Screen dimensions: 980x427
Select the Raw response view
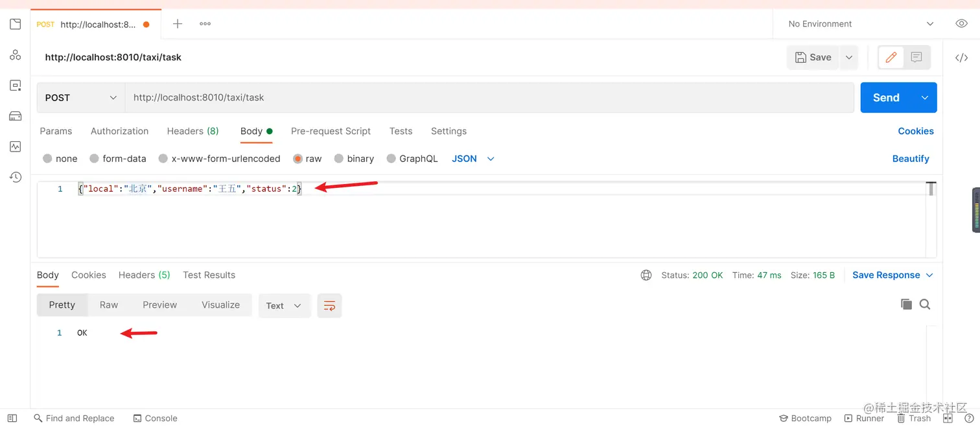(109, 305)
